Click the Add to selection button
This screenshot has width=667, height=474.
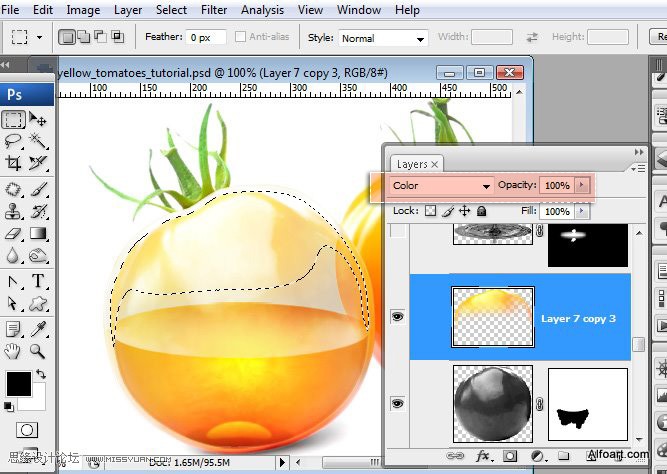pos(83,37)
